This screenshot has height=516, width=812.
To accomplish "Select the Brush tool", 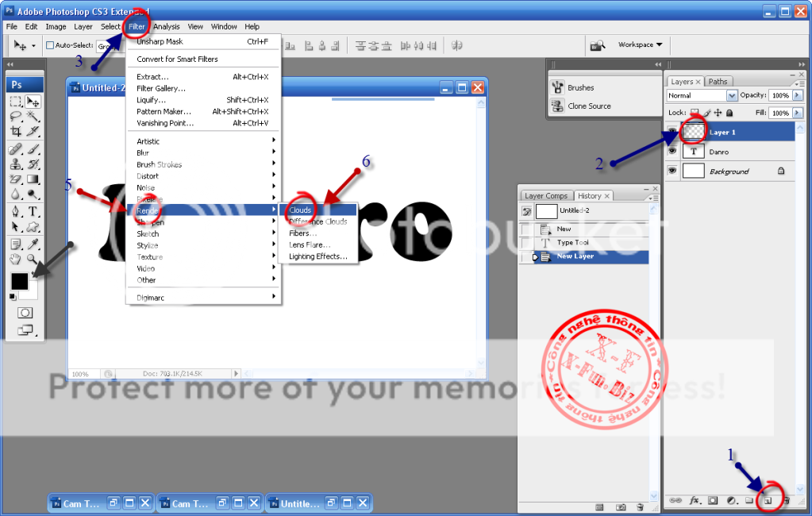I will [x=33, y=149].
